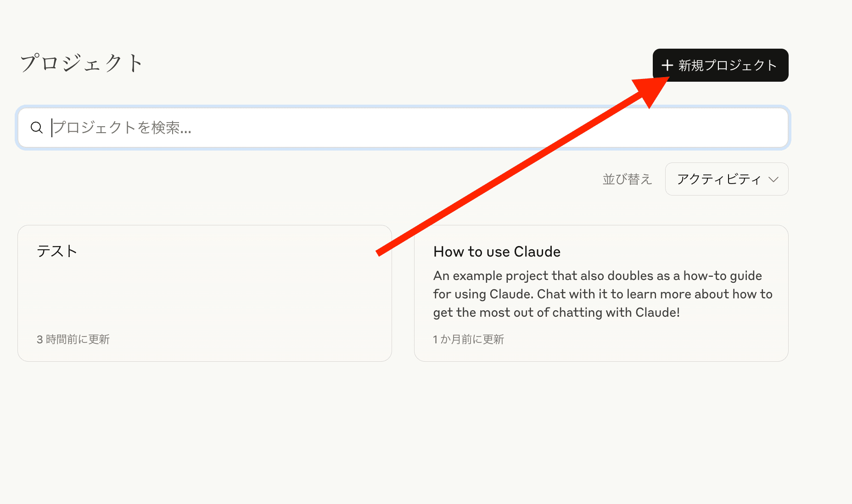Create a new project via 新規プロジェクト
Screen dimensions: 852x504
coord(720,65)
